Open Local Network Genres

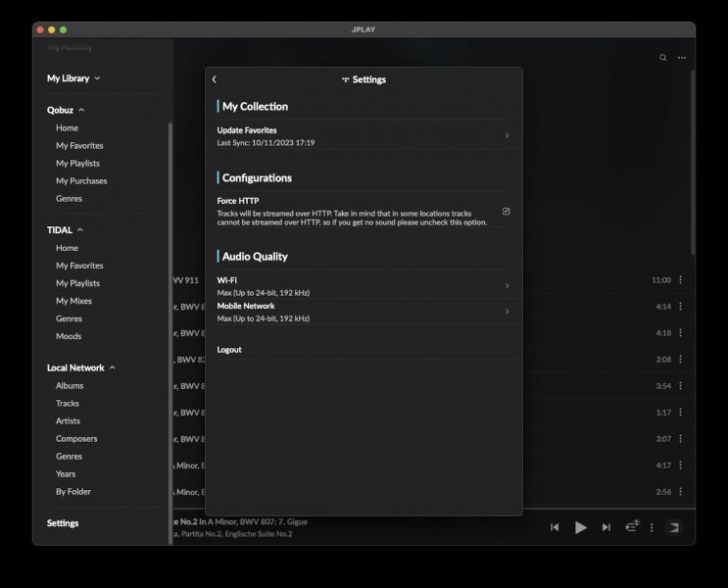click(69, 456)
